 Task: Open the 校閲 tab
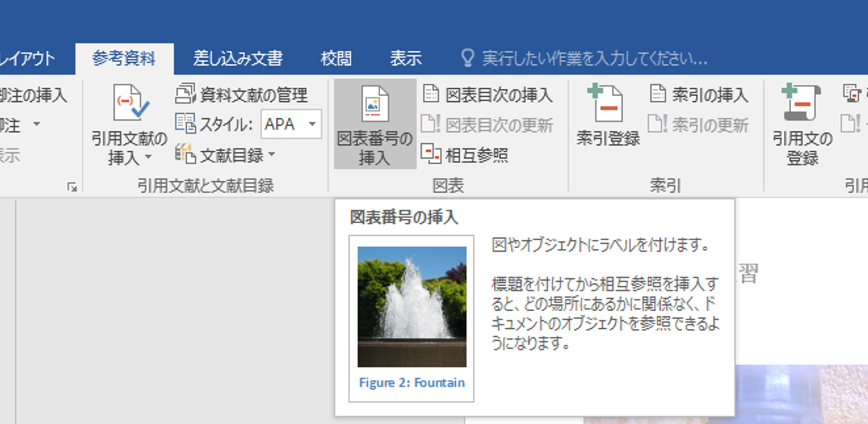(336, 59)
